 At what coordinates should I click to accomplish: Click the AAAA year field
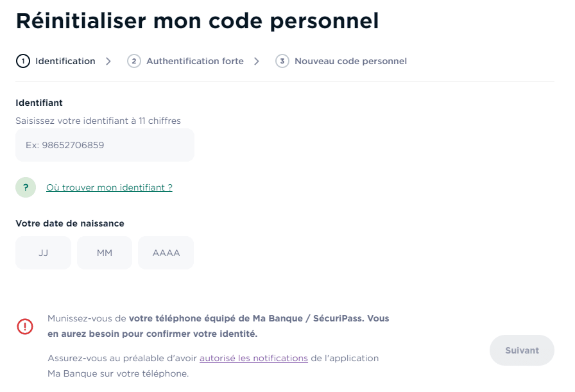pyautogui.click(x=166, y=253)
